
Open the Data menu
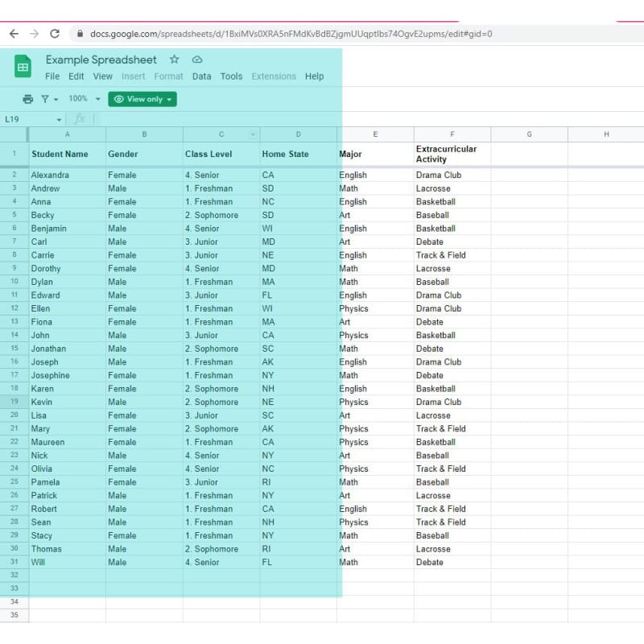point(201,76)
